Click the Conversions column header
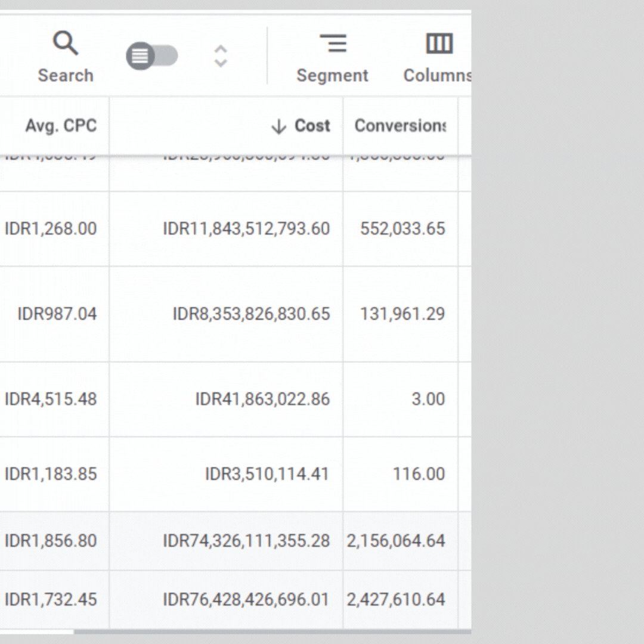 click(400, 126)
